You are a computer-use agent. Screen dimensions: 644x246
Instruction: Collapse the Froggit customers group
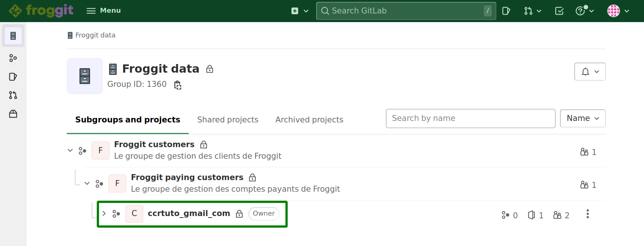[70, 151]
